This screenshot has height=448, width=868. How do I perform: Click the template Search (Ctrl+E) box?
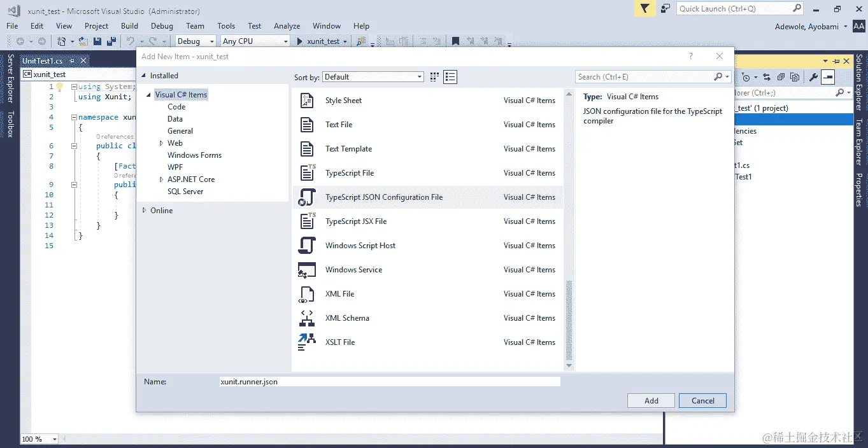coord(653,77)
